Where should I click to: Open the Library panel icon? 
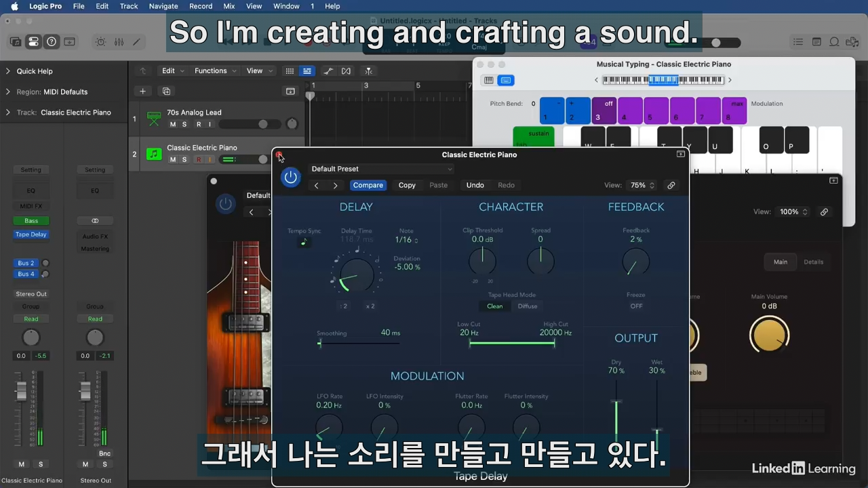tap(15, 42)
